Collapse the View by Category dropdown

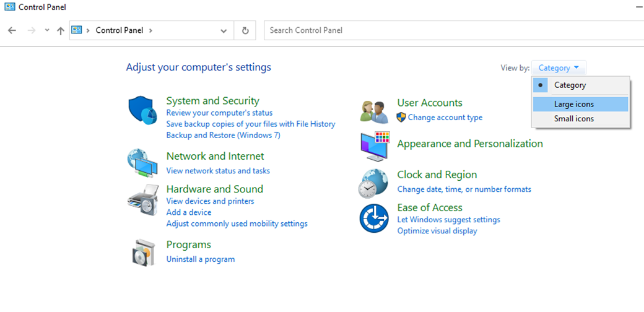[559, 68]
